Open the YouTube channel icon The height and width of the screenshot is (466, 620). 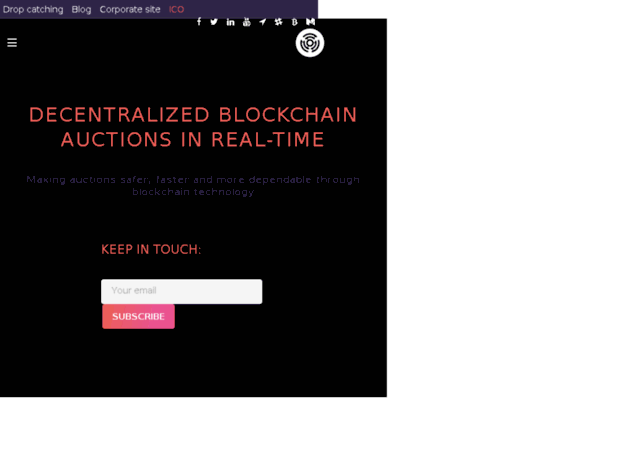click(246, 22)
